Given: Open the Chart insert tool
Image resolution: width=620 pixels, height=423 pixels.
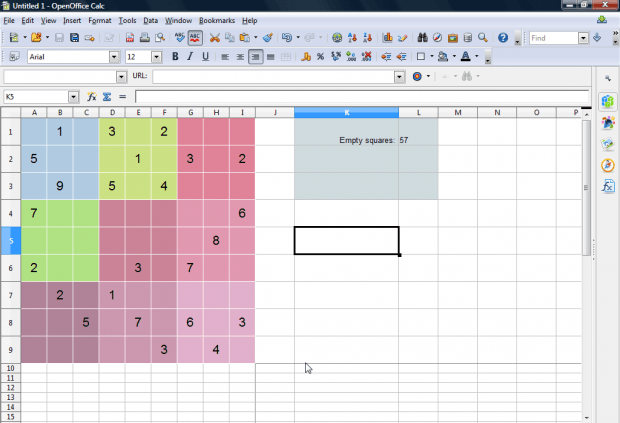Looking at the screenshot, I should click(385, 38).
